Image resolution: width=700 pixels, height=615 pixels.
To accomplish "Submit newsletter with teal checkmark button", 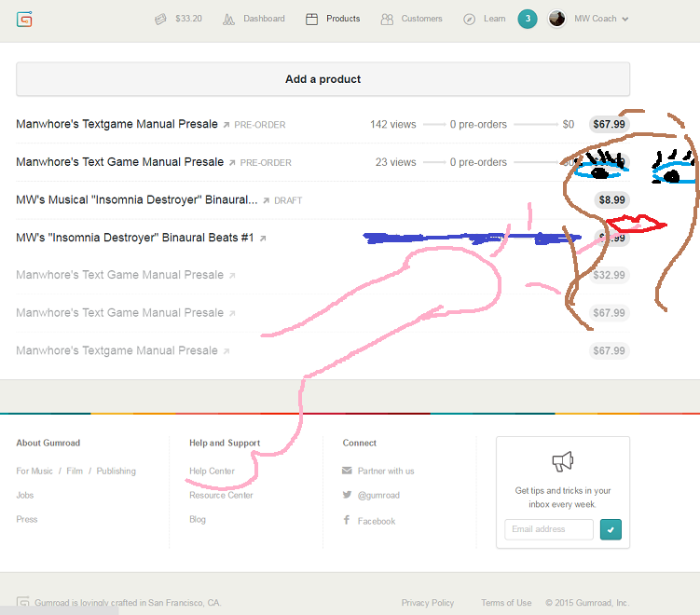I will pyautogui.click(x=611, y=529).
